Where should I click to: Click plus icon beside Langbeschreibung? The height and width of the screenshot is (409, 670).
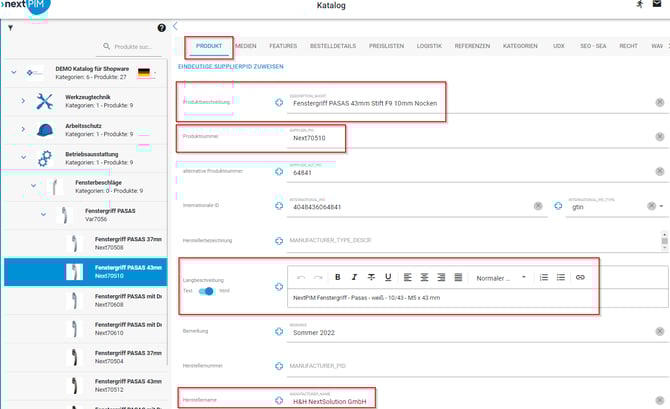click(x=279, y=287)
